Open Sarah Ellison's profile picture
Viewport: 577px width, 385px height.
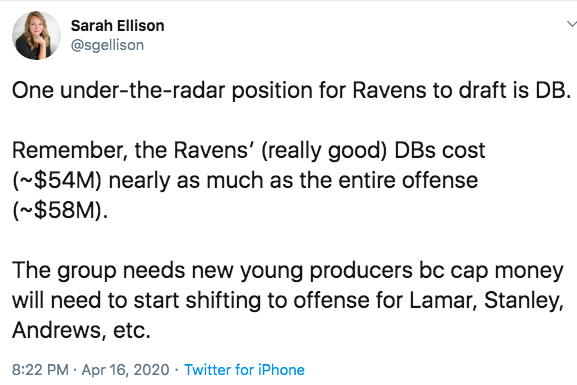tap(36, 35)
